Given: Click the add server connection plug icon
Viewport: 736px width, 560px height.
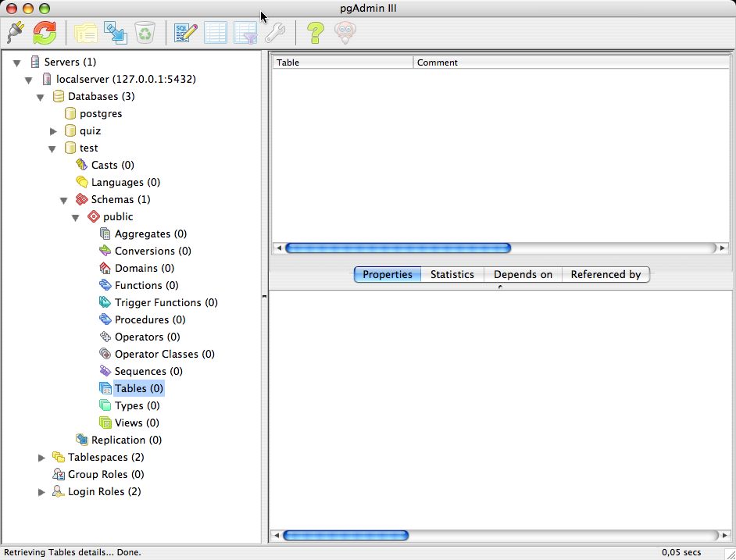Looking at the screenshot, I should click(16, 33).
